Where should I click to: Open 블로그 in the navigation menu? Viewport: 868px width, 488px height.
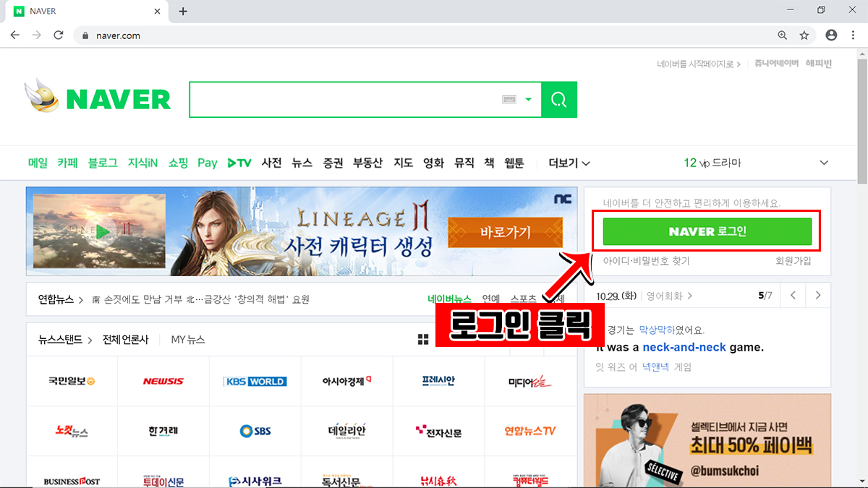point(103,163)
